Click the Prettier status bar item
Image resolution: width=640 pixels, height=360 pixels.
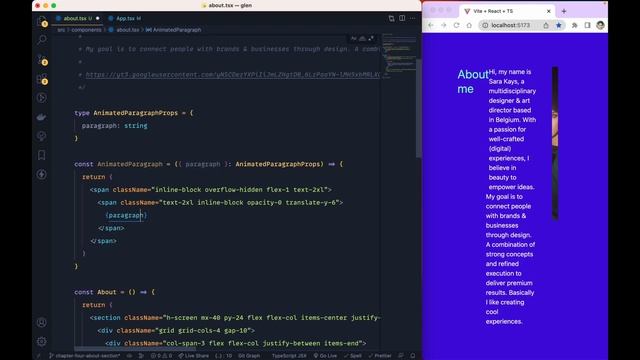coord(380,356)
